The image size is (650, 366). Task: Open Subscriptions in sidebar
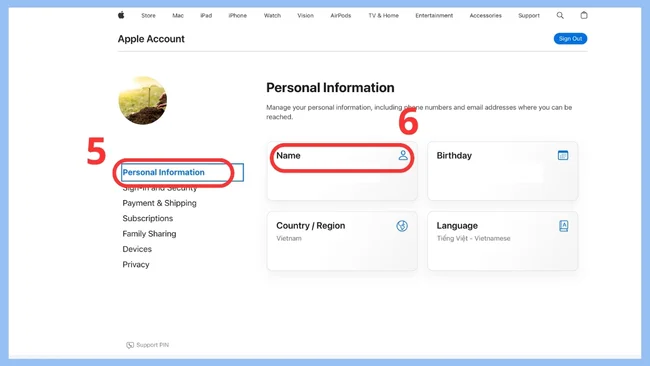click(148, 218)
